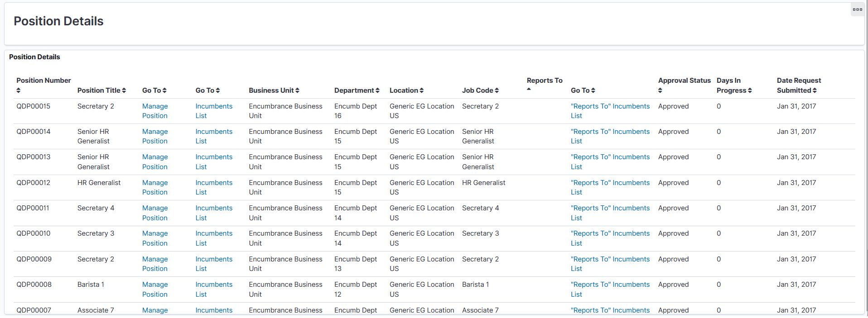The width and height of the screenshot is (868, 318).
Task: Sort by Position Number column
Action: [x=19, y=90]
